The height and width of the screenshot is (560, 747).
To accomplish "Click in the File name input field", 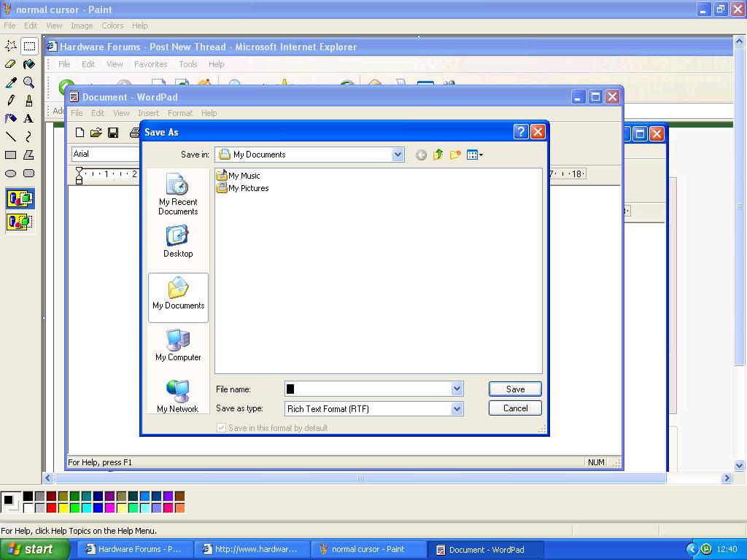I will click(368, 389).
